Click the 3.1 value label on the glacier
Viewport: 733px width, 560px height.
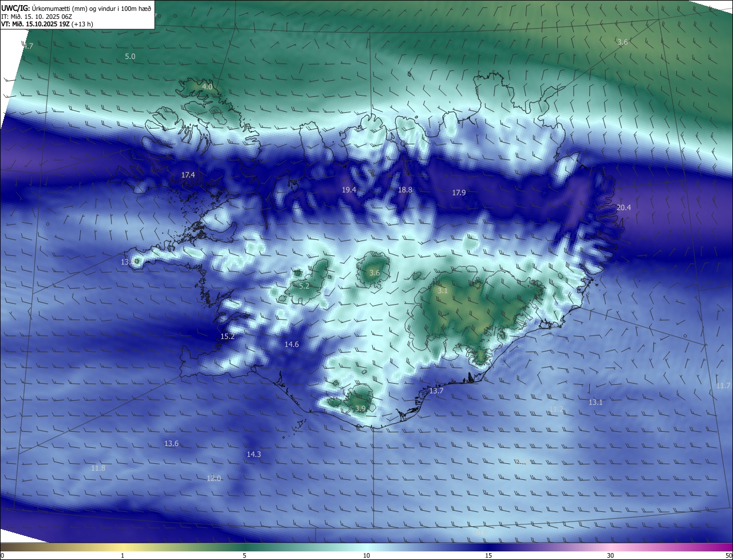[x=442, y=291]
